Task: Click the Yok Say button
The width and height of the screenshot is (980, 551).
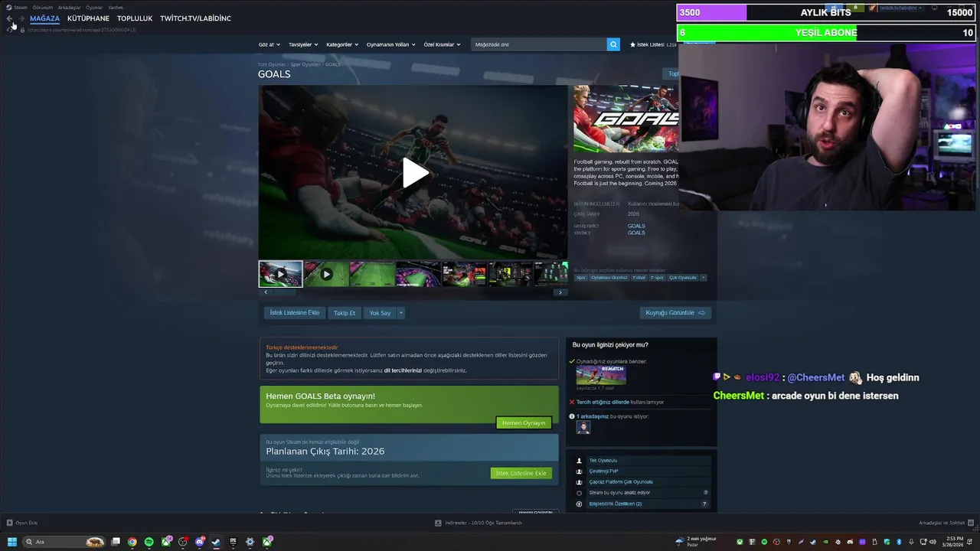Action: click(x=380, y=313)
